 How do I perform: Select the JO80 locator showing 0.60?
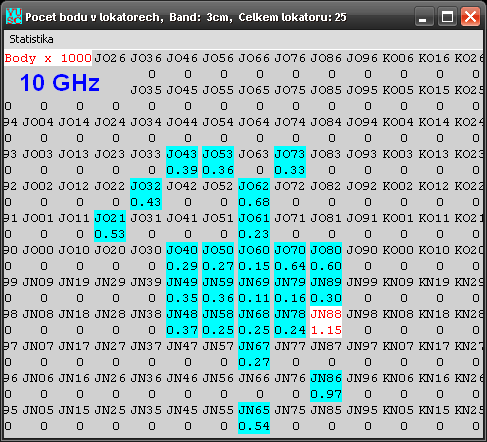click(x=326, y=258)
